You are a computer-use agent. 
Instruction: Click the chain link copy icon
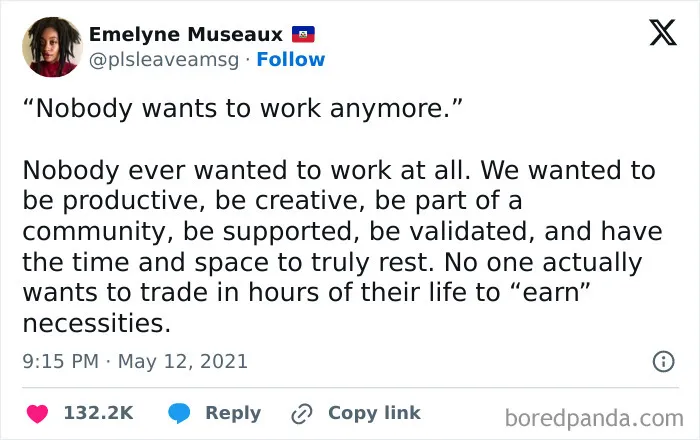(x=302, y=414)
